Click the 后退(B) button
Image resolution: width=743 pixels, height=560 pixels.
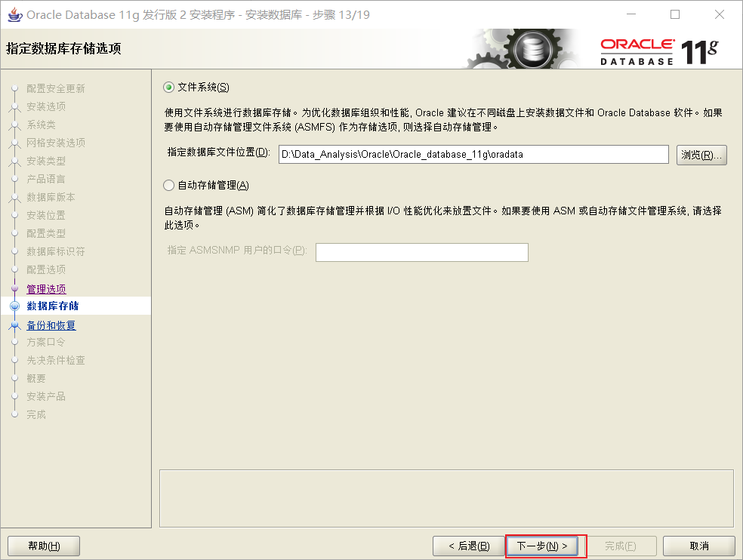(x=470, y=545)
